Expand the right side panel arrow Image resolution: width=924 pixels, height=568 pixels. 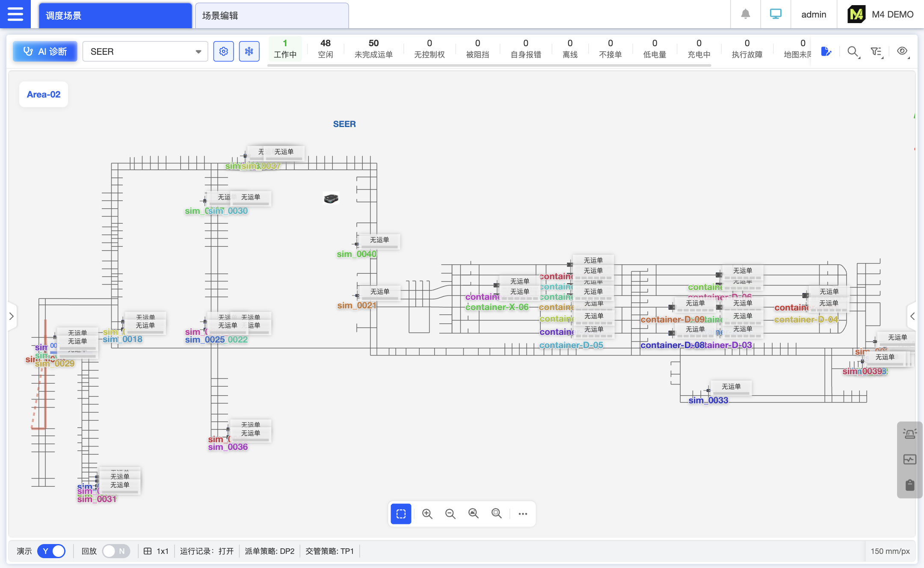(912, 316)
